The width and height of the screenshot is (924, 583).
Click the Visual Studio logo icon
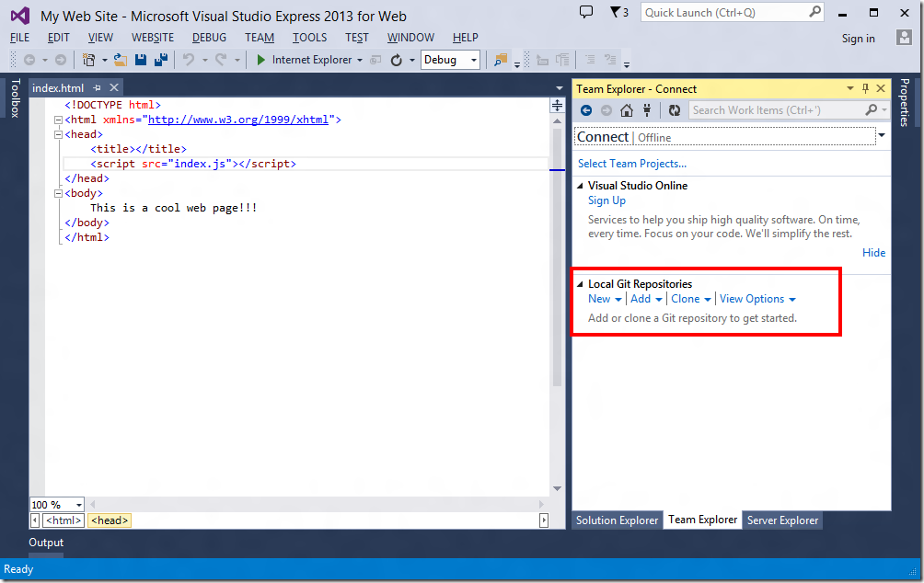coord(20,16)
